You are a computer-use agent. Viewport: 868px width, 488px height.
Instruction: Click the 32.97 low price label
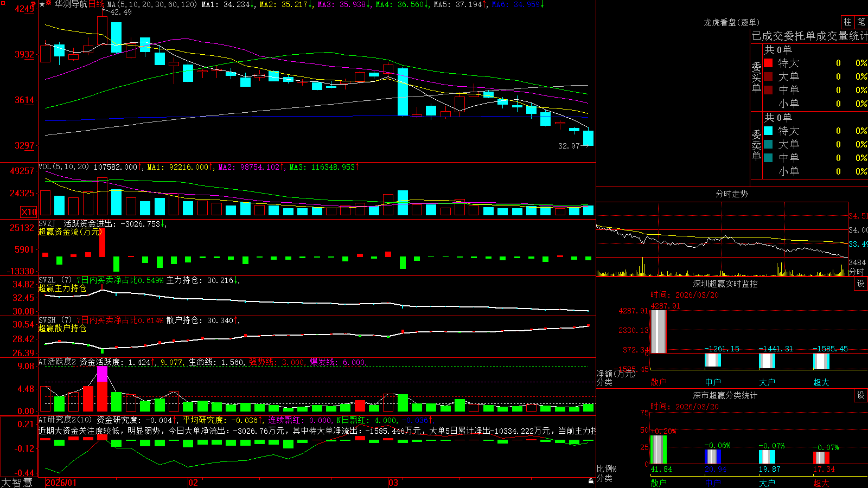[x=569, y=146]
